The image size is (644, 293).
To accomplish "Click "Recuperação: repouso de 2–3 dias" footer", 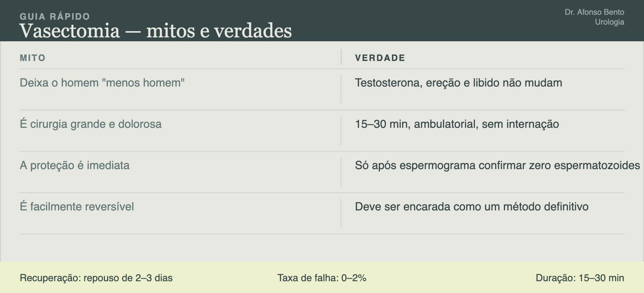I will pos(96,278).
